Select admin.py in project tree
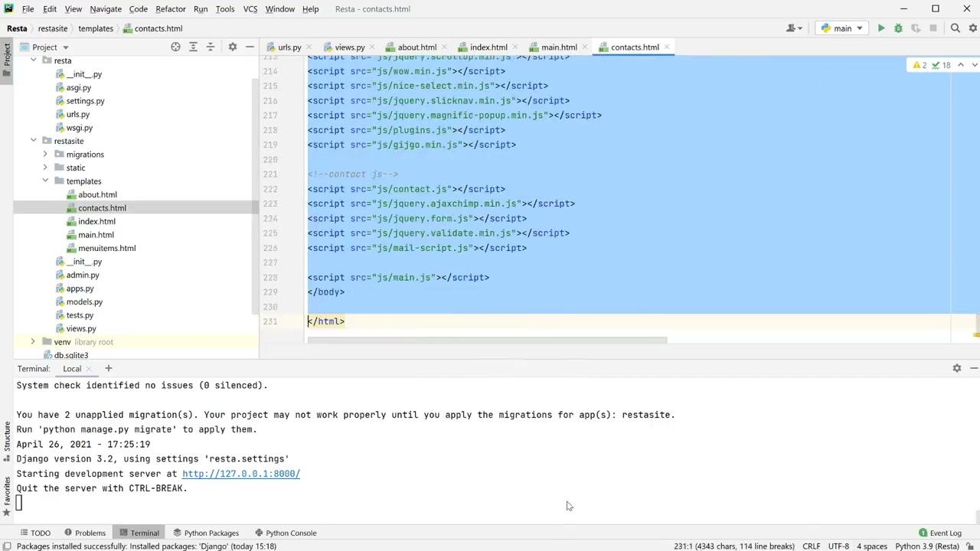Screen dimensions: 980x551 pyautogui.click(x=83, y=275)
